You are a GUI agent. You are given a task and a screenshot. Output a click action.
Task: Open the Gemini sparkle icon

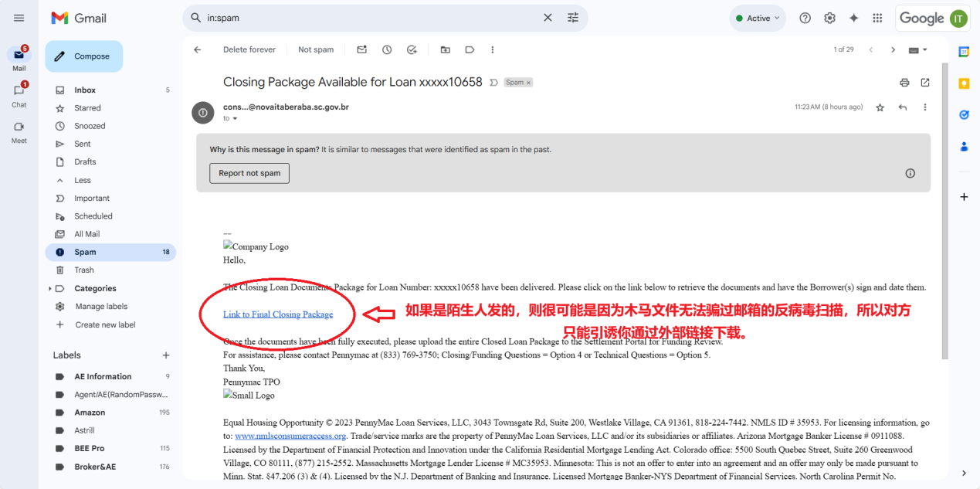[x=853, y=18]
